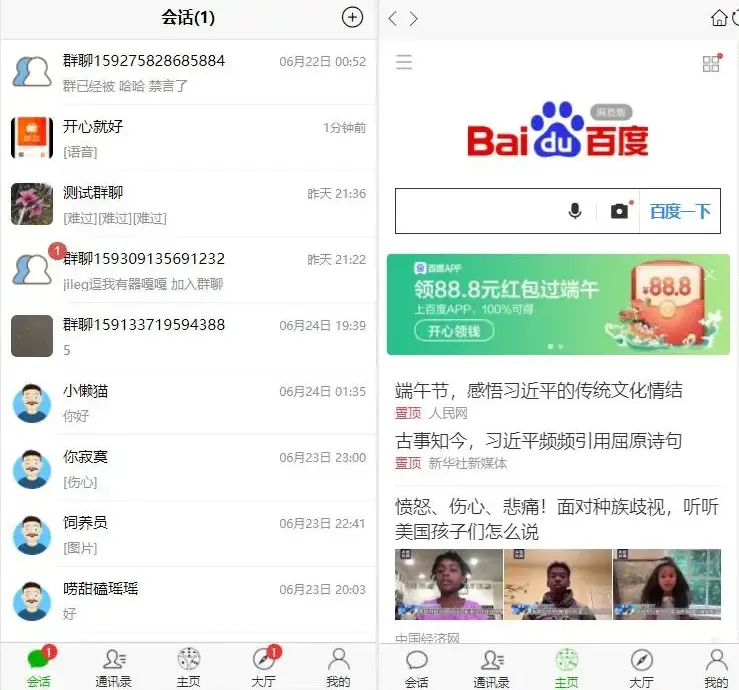This screenshot has width=739, height=690.
Task: Open avatar of 群聊159309135691232 with unread badge
Action: (32, 270)
